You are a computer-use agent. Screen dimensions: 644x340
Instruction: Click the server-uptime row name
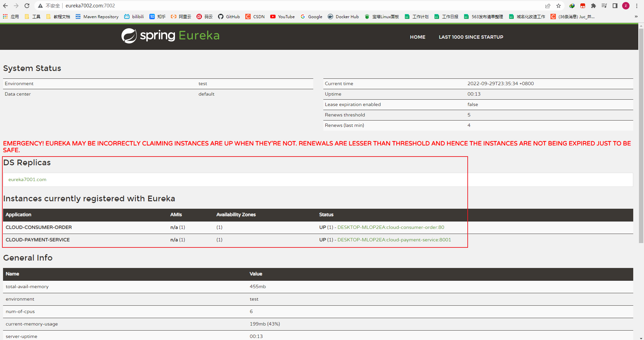click(x=22, y=336)
